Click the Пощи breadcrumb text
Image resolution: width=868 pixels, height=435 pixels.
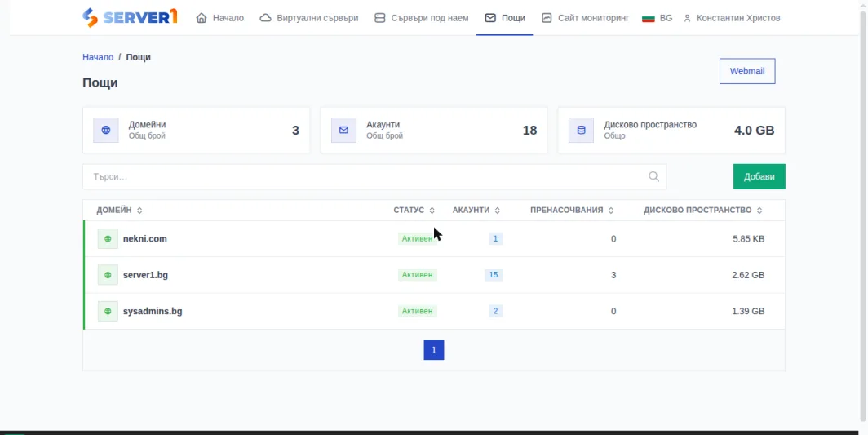coord(139,57)
